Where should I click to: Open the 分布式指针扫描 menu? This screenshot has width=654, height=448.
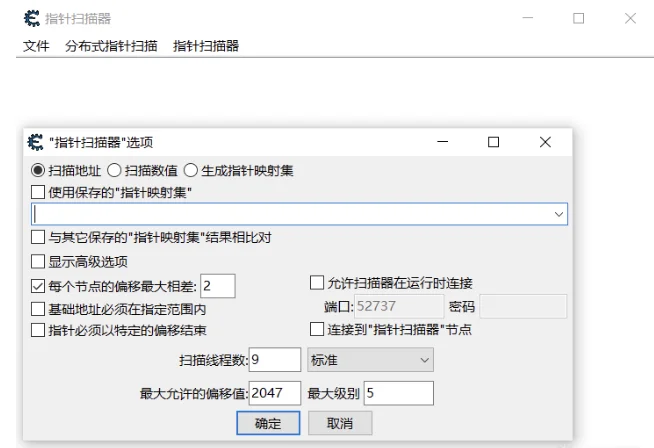point(111,45)
